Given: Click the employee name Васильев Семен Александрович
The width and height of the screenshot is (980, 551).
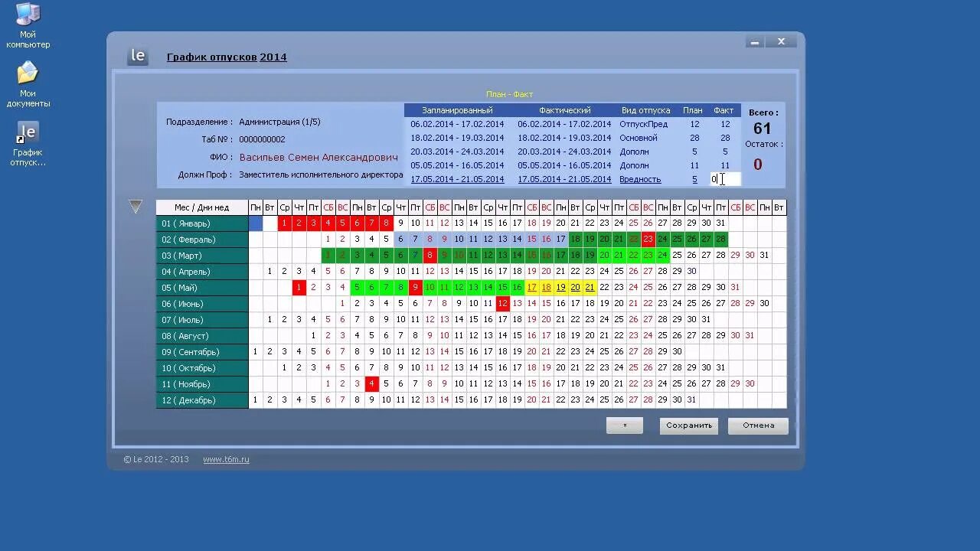Looking at the screenshot, I should (x=318, y=157).
